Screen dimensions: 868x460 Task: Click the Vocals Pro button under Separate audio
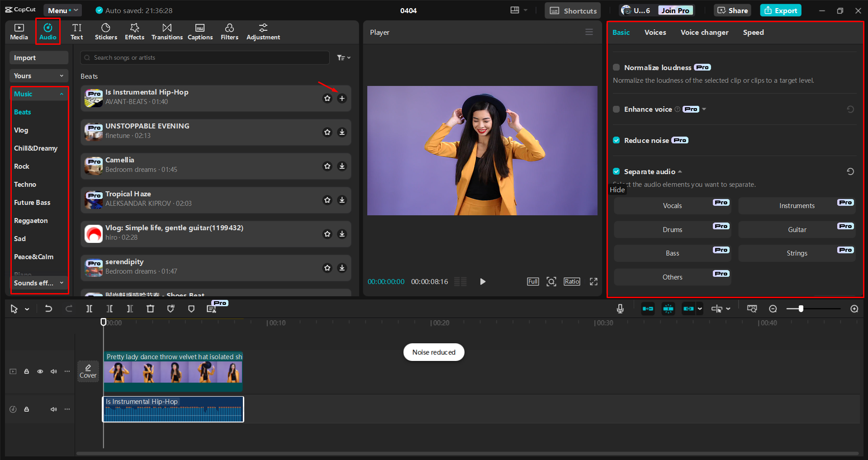(672, 205)
